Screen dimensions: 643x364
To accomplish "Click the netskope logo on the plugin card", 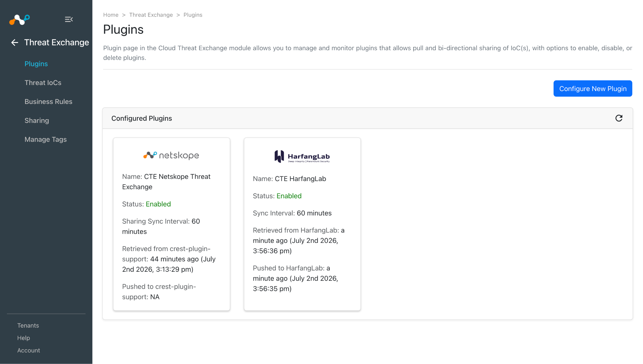I will coord(171,155).
